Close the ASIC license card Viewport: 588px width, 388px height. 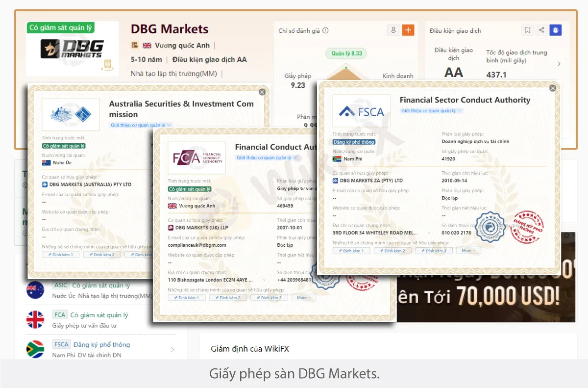coord(262,92)
